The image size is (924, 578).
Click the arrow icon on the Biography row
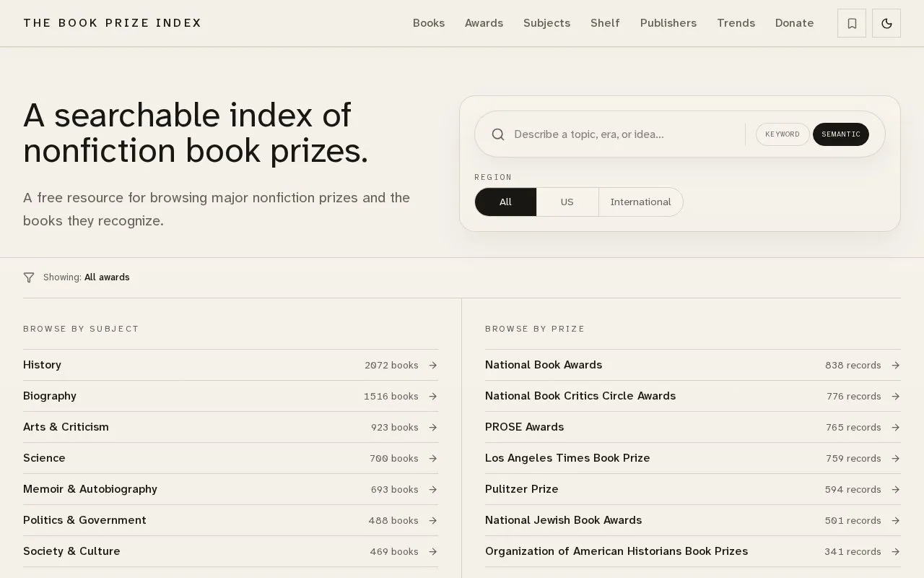433,397
